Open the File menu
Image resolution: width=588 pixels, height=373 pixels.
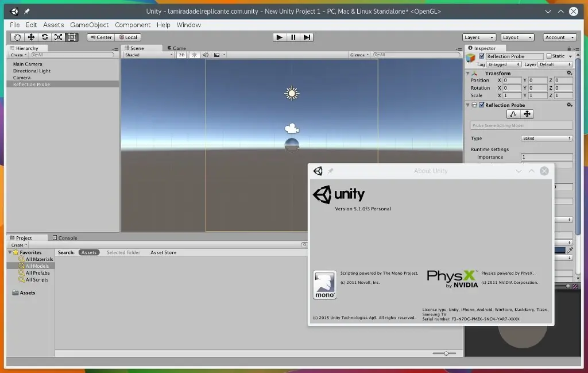click(x=14, y=25)
